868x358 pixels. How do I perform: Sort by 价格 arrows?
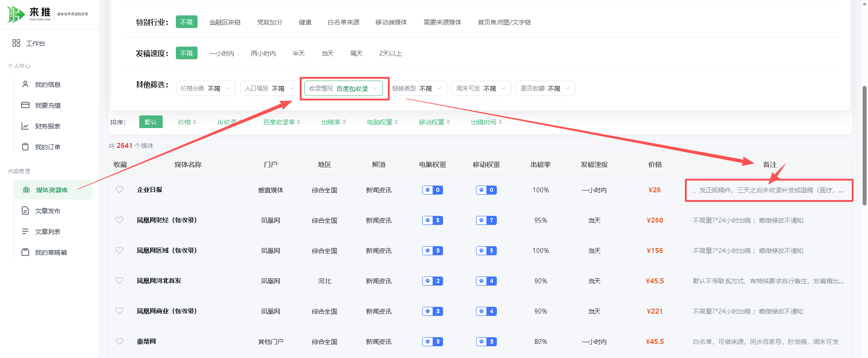[194, 122]
